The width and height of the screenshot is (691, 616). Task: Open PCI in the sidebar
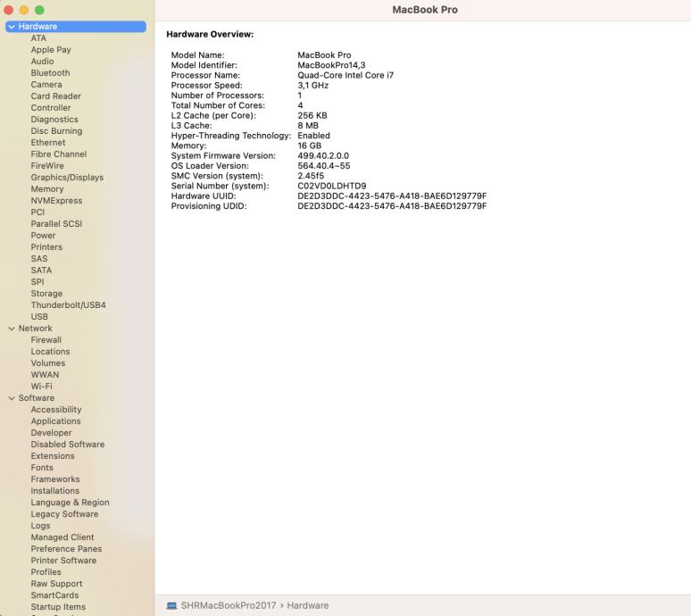(x=37, y=212)
